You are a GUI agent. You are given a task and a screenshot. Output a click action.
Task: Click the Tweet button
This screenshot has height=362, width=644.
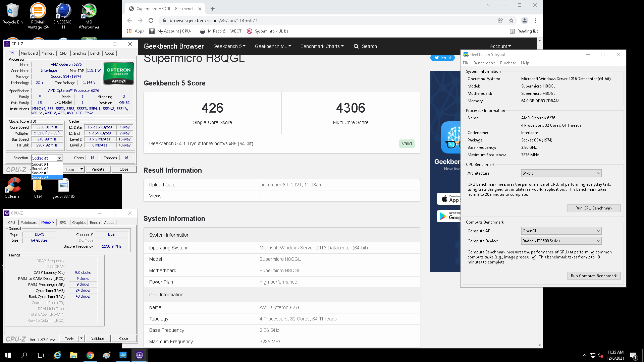click(442, 58)
